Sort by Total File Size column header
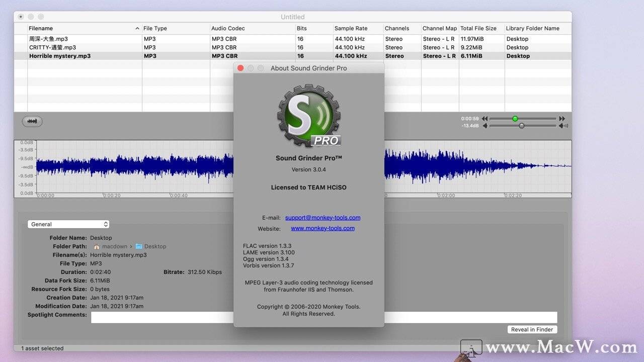Screen dimensions: 644x362 [x=481, y=29]
